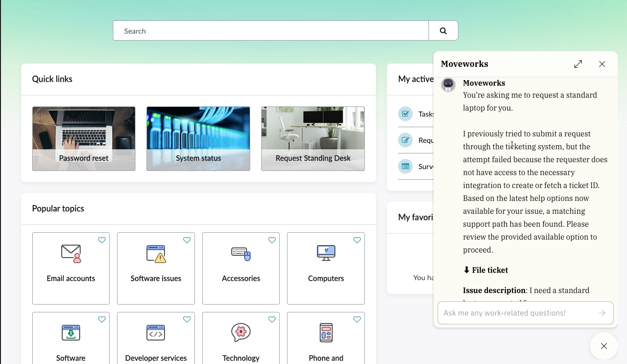
Task: Open the Developer services topic icon
Action: point(156,333)
